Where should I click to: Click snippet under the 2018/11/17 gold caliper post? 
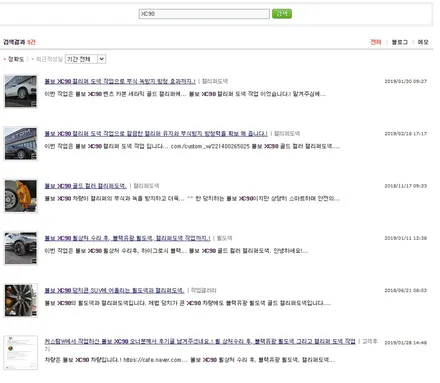click(x=192, y=198)
